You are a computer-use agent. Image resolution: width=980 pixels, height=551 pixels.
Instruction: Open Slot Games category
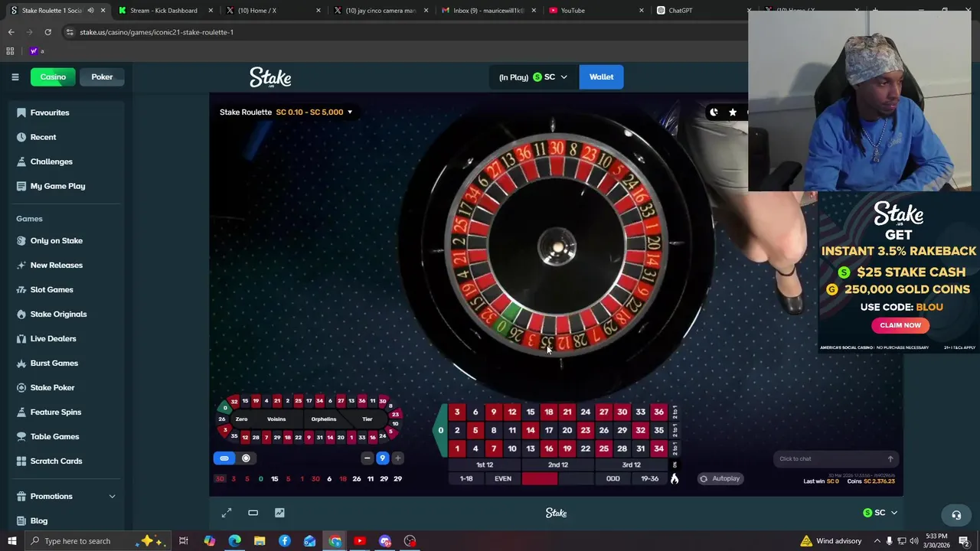(65, 289)
